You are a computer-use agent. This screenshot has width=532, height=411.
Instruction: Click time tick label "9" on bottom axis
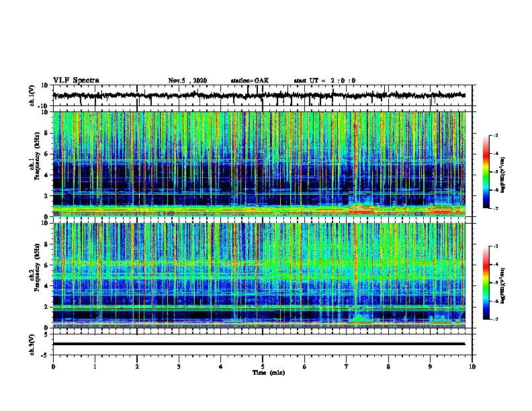(430, 367)
